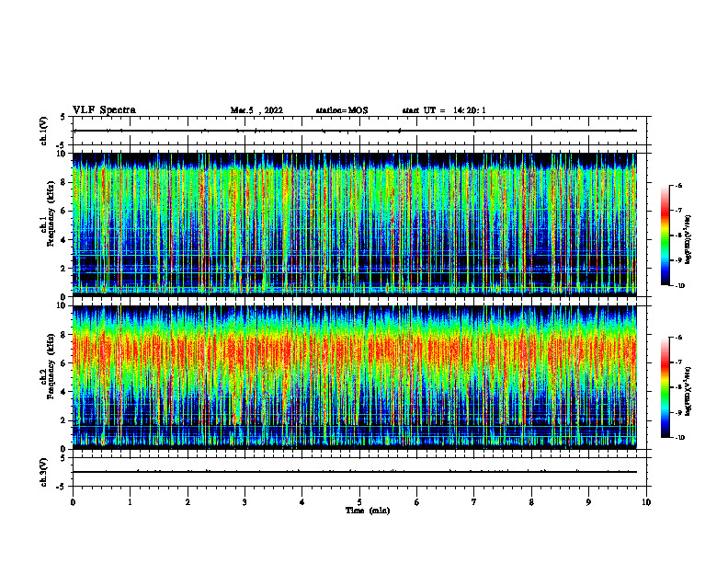This screenshot has height=563, width=728.
Task: Click the ch.1 voltage waveform trace
Action: point(355,131)
